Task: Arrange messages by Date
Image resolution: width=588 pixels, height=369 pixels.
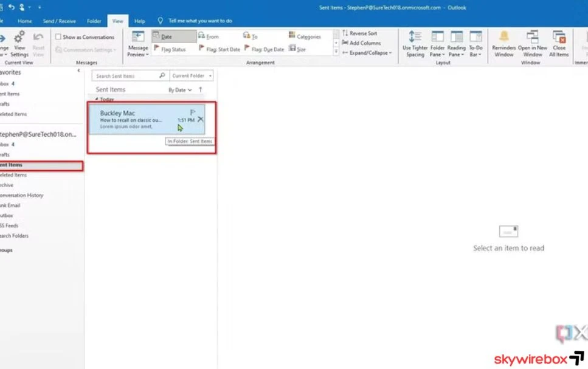Action: [x=174, y=36]
